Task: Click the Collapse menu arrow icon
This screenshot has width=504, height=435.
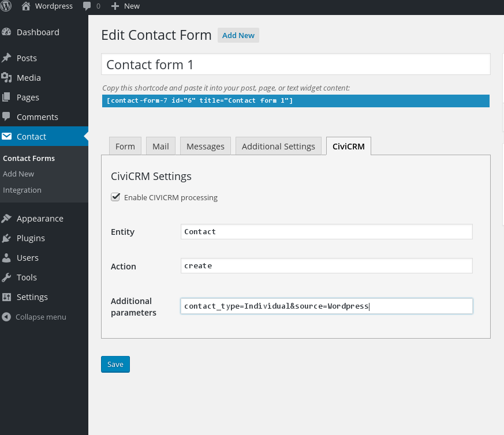Action: click(x=6, y=317)
